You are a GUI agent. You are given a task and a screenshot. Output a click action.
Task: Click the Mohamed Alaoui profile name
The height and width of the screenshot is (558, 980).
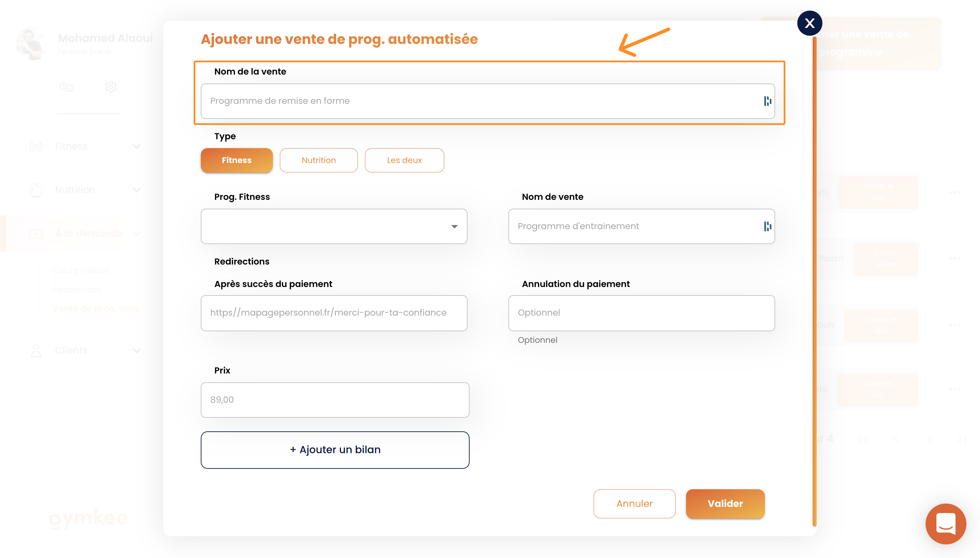click(105, 38)
